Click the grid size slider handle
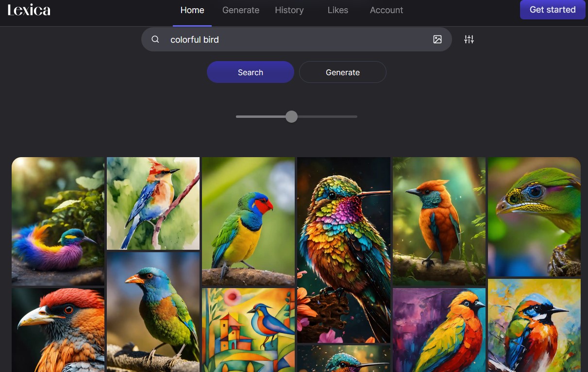This screenshot has width=588, height=372. 291,116
